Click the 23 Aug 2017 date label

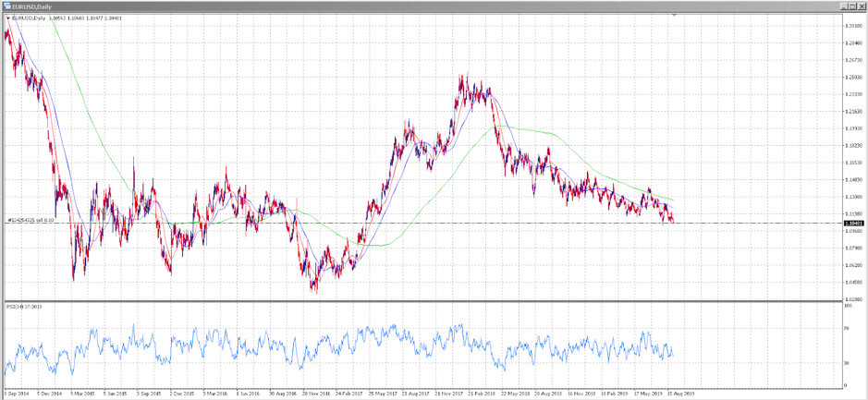click(414, 395)
